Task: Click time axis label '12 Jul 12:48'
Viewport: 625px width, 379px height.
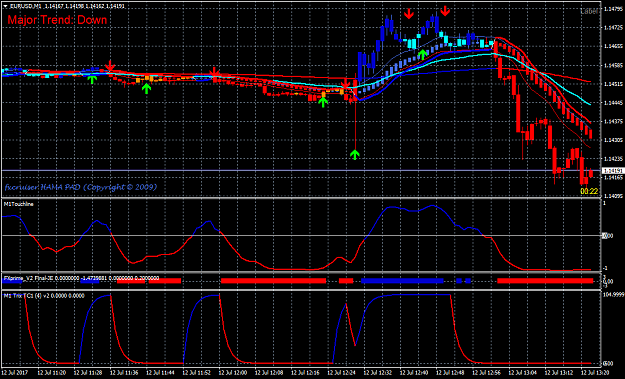Action: click(450, 373)
